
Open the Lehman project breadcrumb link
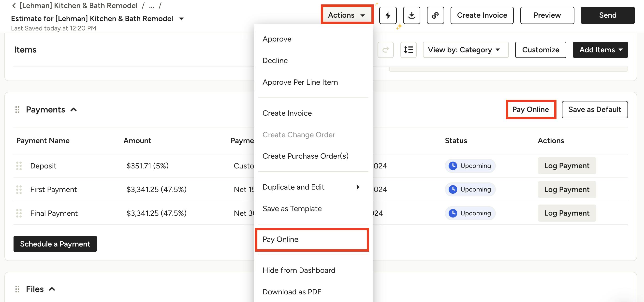point(78,5)
